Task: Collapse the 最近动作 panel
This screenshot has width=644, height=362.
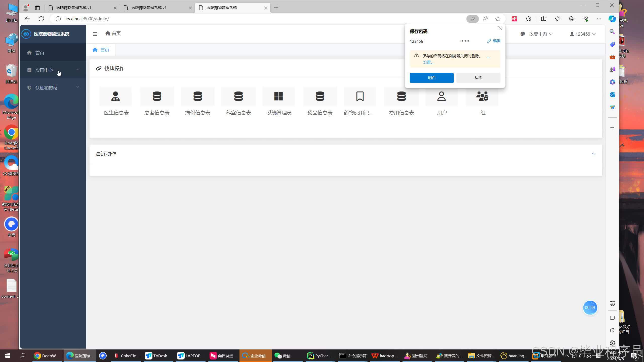Action: [x=593, y=154]
